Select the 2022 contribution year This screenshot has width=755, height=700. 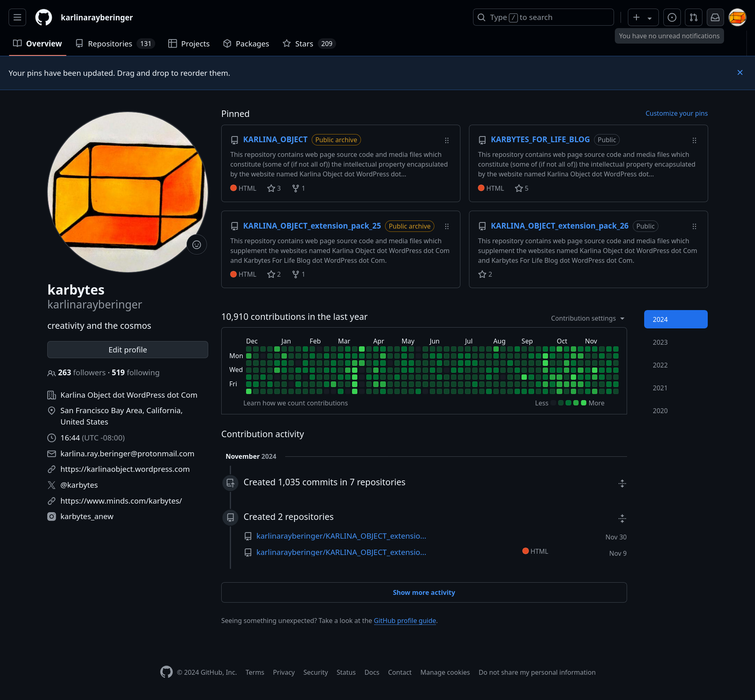coord(676,365)
